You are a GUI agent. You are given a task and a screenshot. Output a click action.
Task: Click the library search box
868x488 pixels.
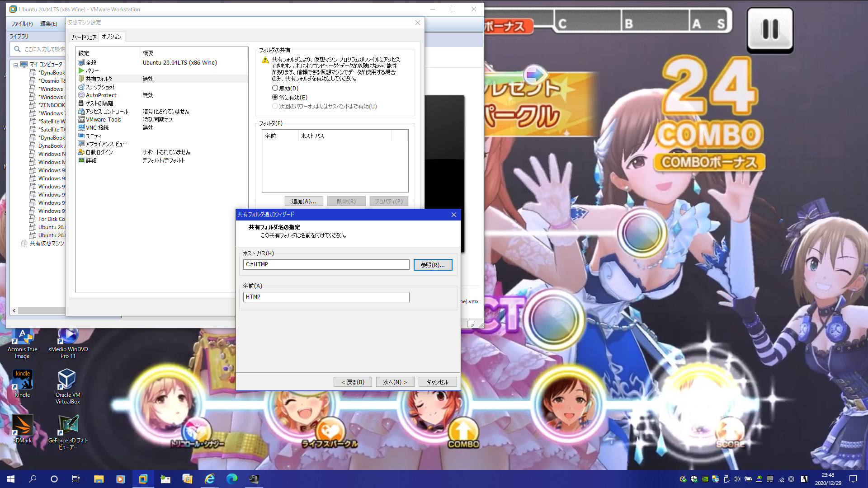(38, 49)
